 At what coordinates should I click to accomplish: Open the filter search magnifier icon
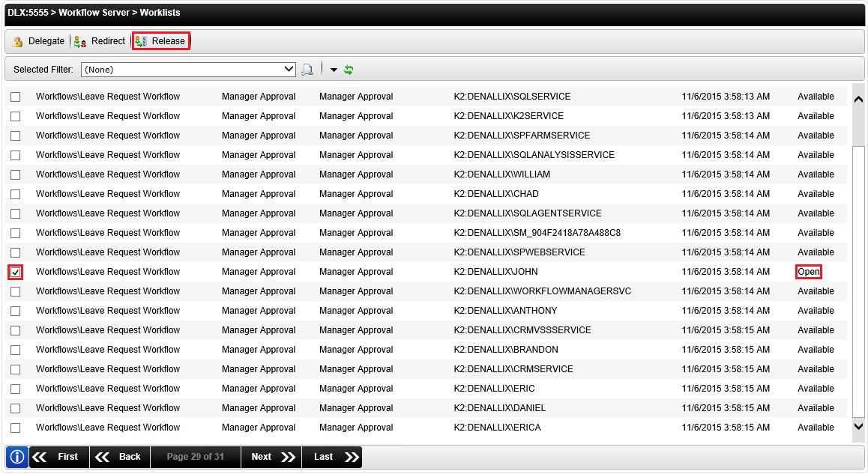click(308, 69)
